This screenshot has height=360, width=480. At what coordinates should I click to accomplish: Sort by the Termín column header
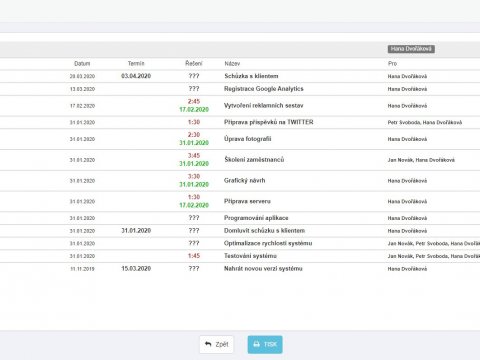coord(136,63)
